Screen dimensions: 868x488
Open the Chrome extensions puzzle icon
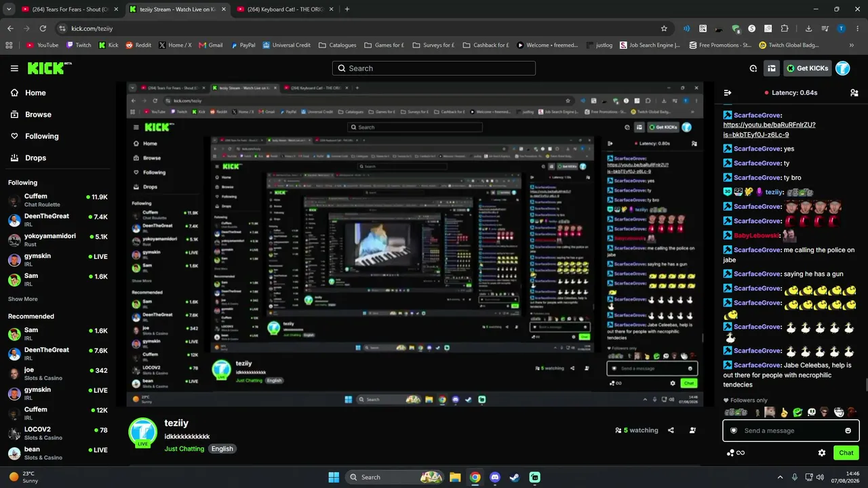(x=785, y=28)
